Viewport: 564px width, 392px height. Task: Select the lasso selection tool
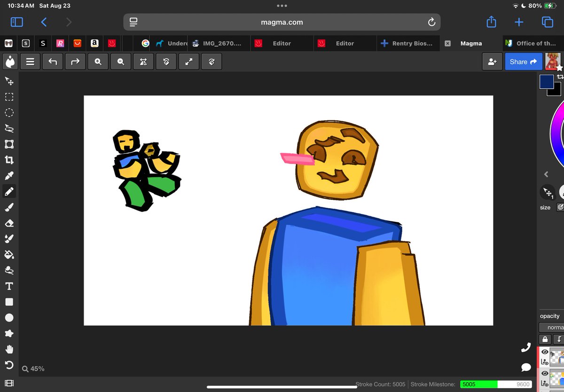tap(9, 128)
